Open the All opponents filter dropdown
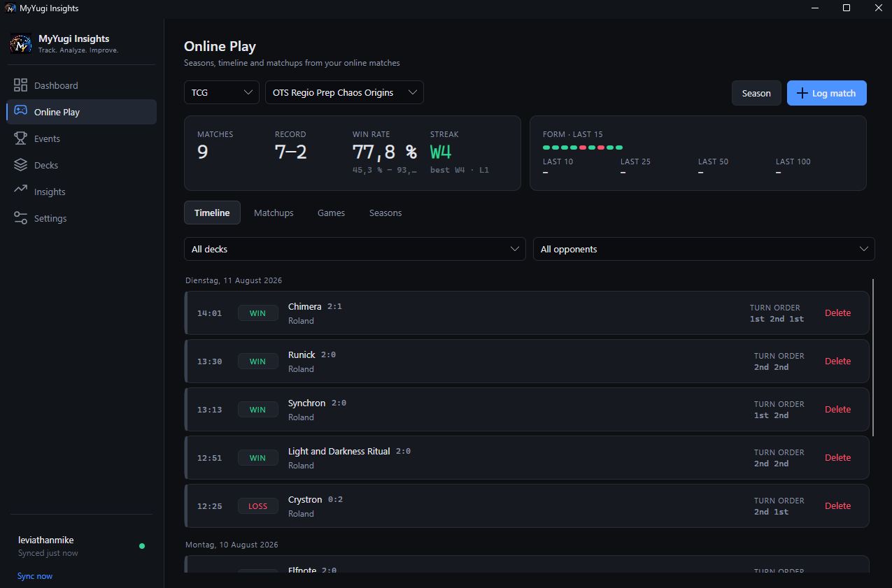 (x=704, y=249)
